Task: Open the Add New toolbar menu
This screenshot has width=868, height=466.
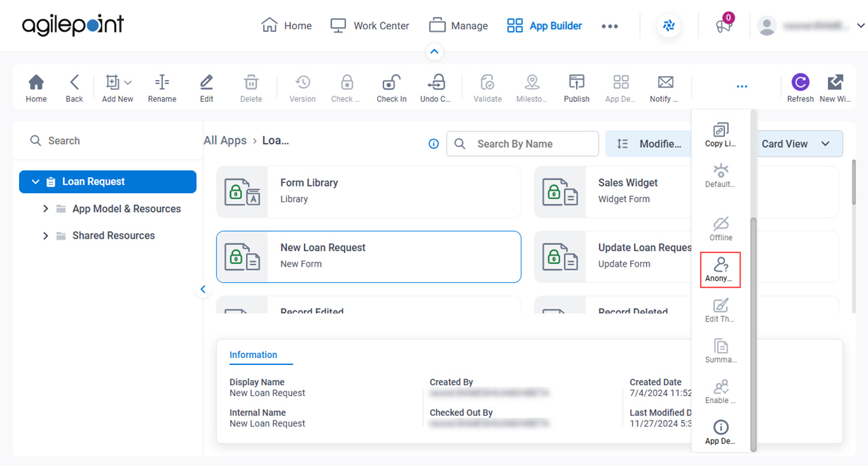Action: coord(117,88)
